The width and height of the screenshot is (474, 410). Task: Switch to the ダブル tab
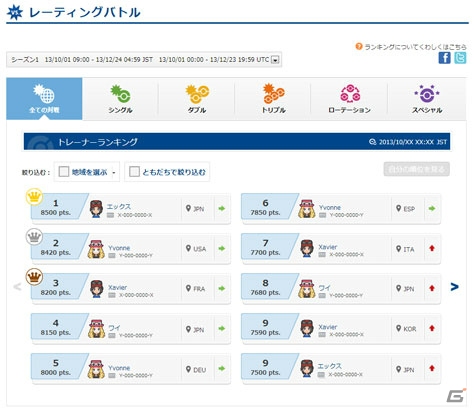click(x=197, y=99)
